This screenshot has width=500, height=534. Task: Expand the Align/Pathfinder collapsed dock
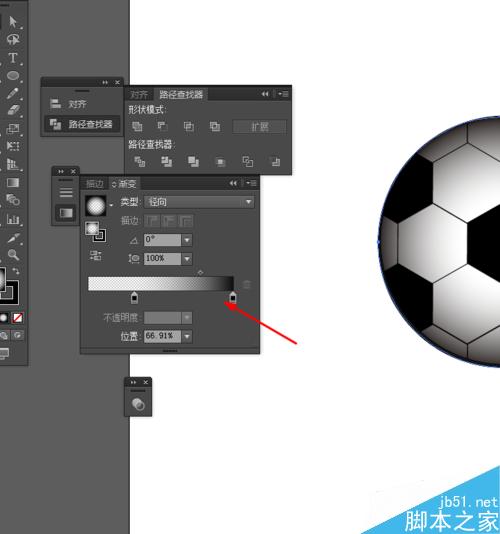105,82
